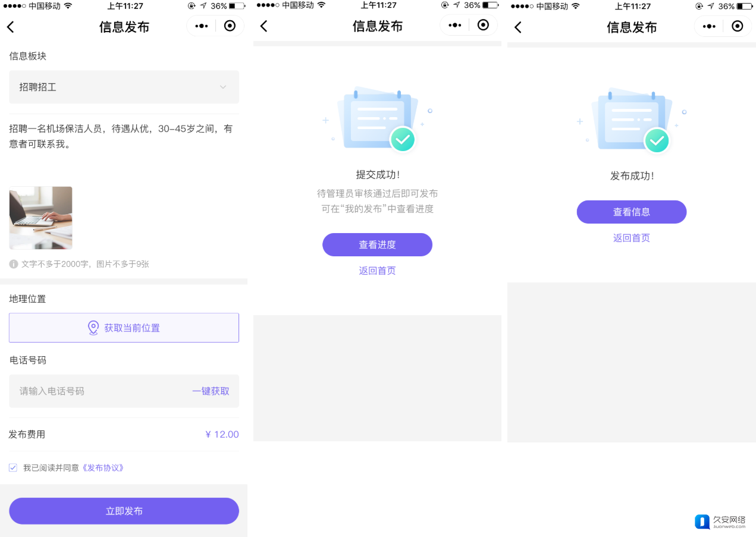Tap back arrow on the publish form screen
The width and height of the screenshot is (756, 537).
pos(11,27)
